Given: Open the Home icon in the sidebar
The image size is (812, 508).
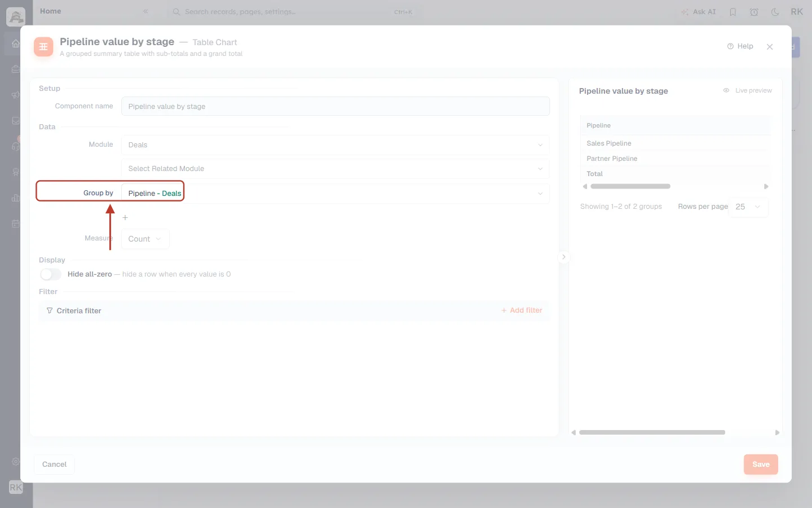Looking at the screenshot, I should click(x=16, y=43).
